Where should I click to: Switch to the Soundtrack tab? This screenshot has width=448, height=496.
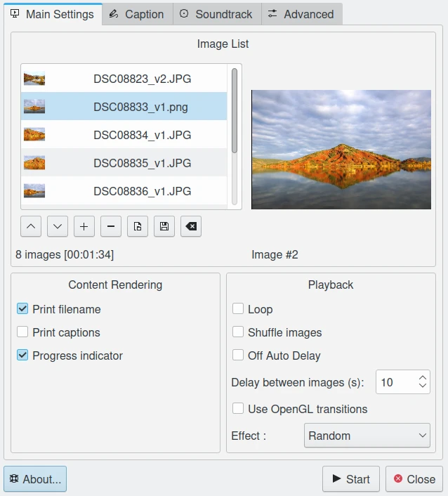click(216, 14)
